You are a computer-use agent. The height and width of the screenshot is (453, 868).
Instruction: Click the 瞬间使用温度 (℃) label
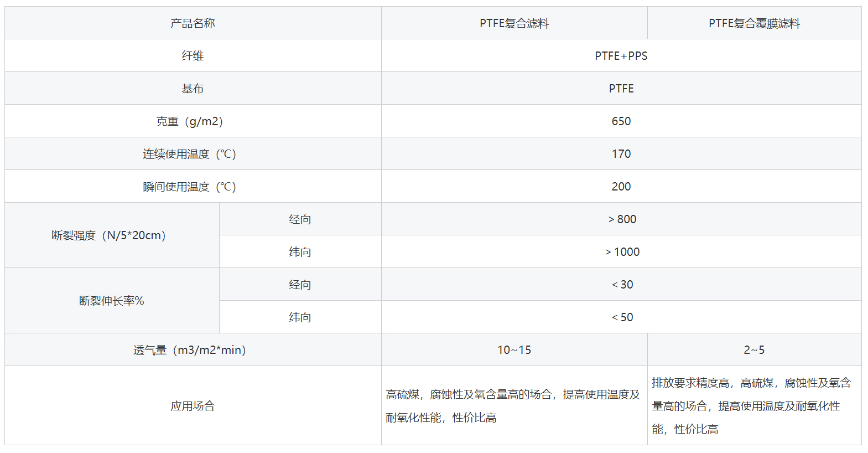click(x=189, y=187)
